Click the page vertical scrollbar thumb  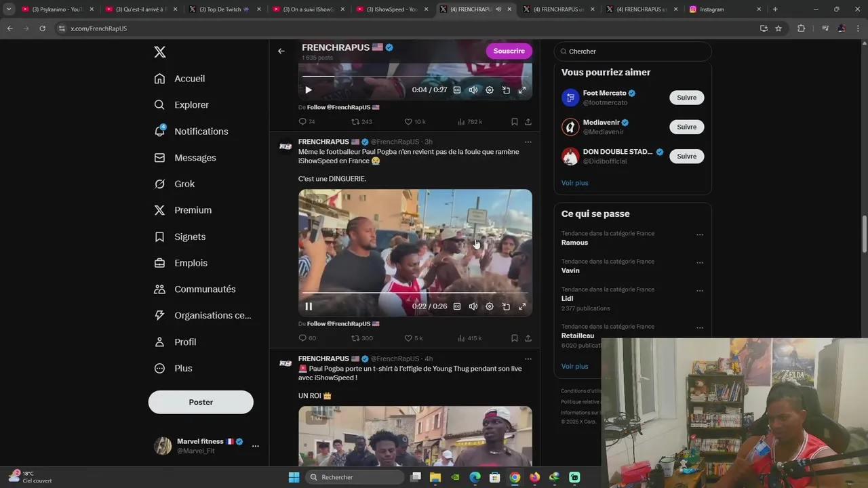tap(864, 234)
